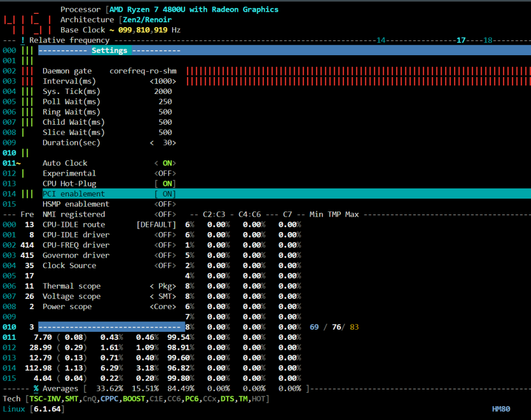
Task: Click the C7 column header
Action: [x=287, y=215]
